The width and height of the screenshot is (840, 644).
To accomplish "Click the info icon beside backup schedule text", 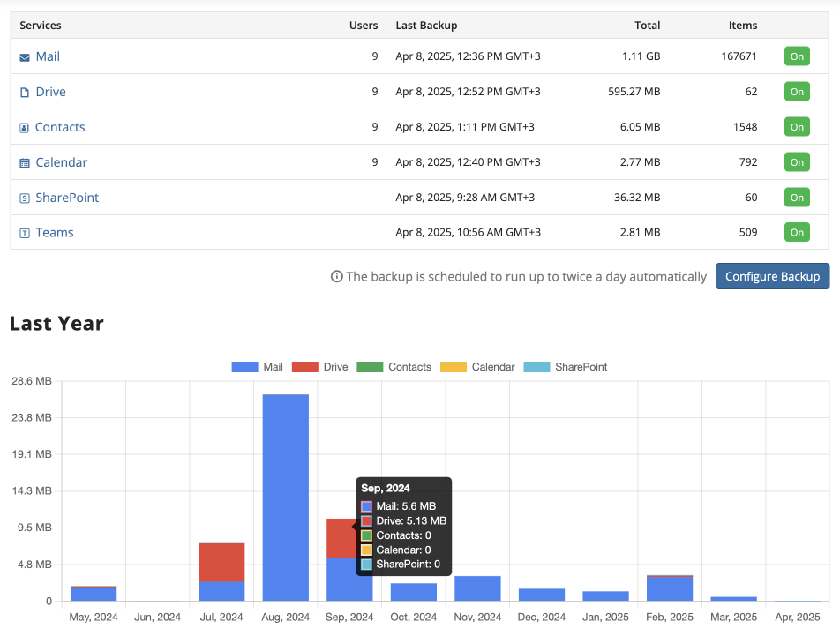I will (x=336, y=276).
